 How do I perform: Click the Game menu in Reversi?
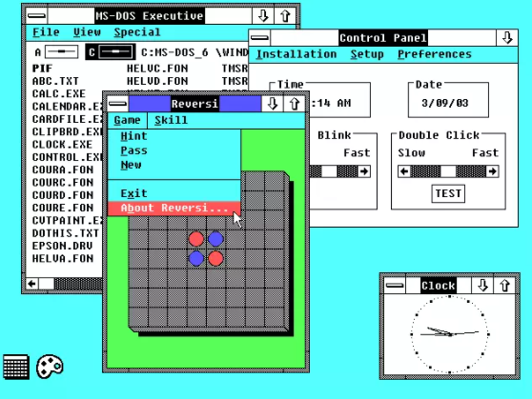point(127,120)
